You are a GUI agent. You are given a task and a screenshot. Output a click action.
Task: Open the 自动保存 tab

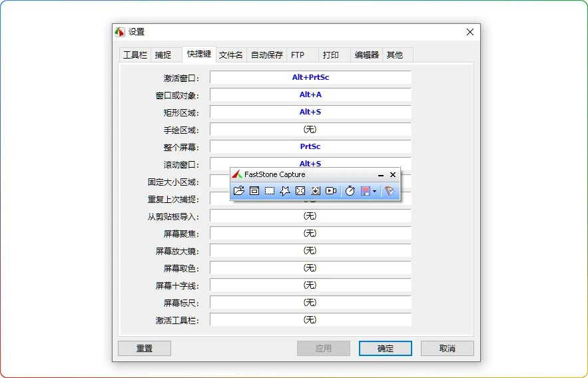pos(266,55)
